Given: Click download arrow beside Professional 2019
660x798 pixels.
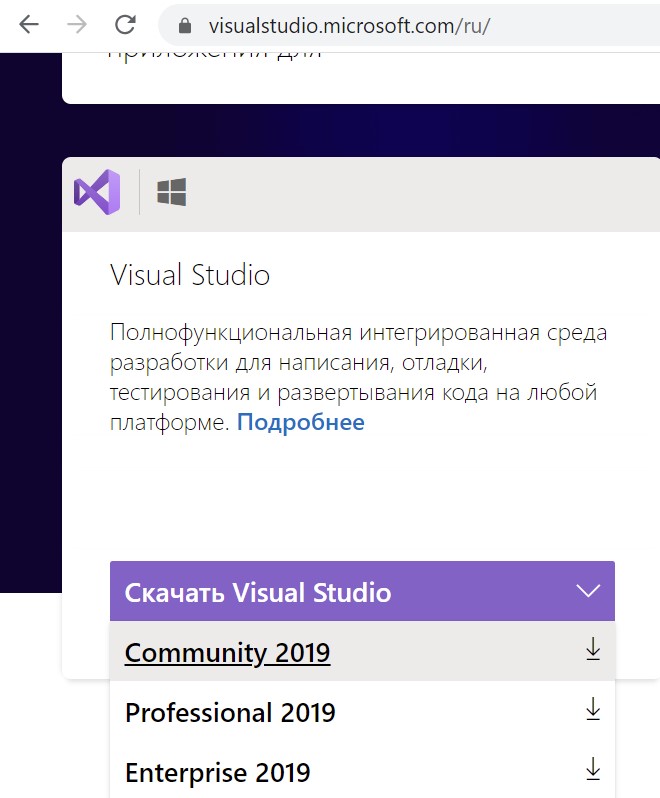Looking at the screenshot, I should [593, 709].
